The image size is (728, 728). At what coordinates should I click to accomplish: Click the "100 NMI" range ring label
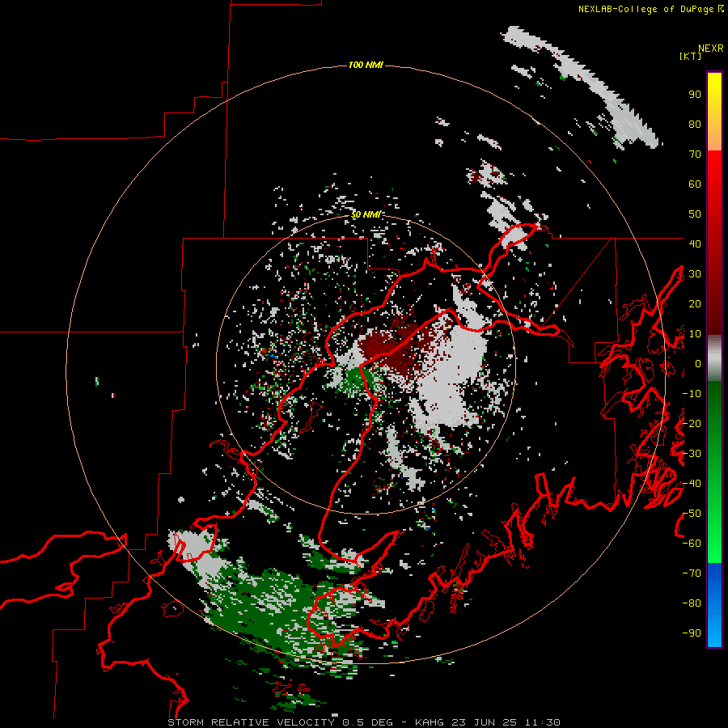(366, 65)
